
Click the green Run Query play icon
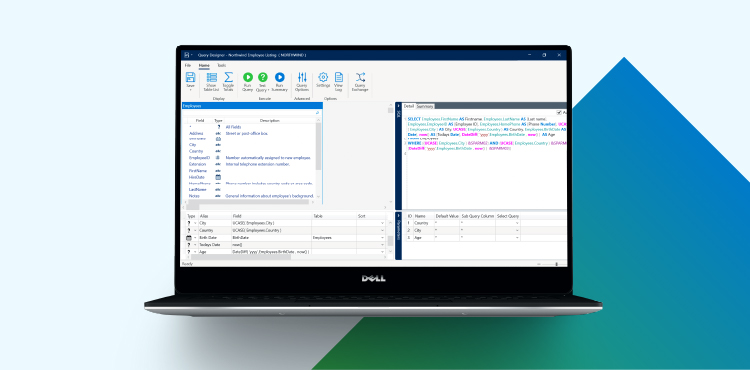click(x=248, y=77)
